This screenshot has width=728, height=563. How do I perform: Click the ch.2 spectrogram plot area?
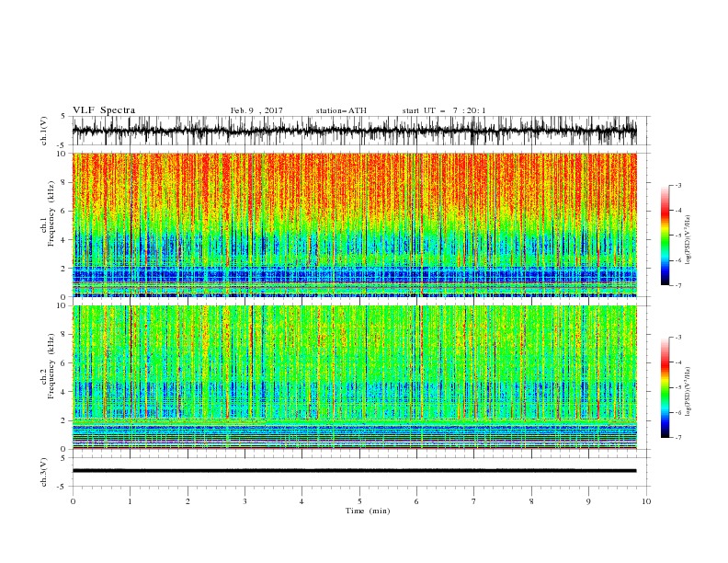[354, 377]
